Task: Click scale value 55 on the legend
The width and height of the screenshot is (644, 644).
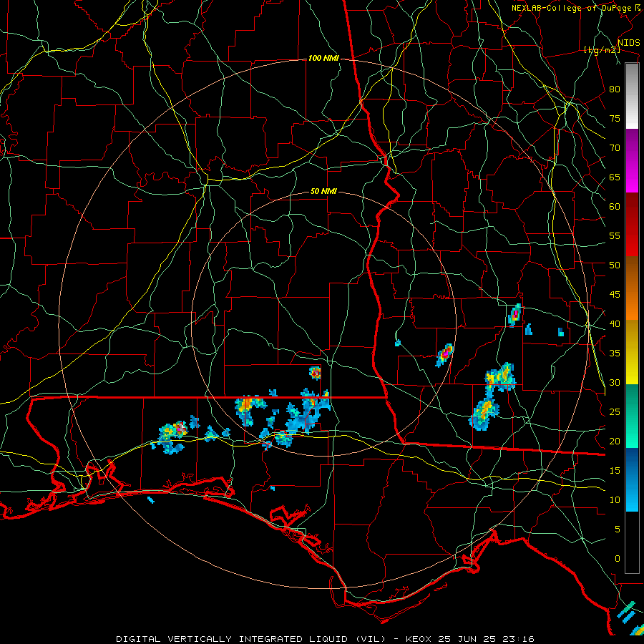Action: coord(615,235)
